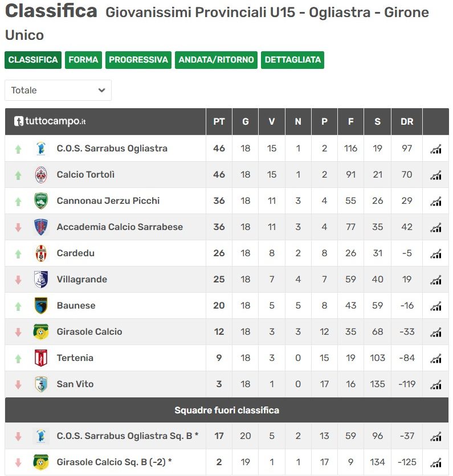The image size is (453, 476).
Task: Open the Totale dropdown selector
Action: pos(58,90)
